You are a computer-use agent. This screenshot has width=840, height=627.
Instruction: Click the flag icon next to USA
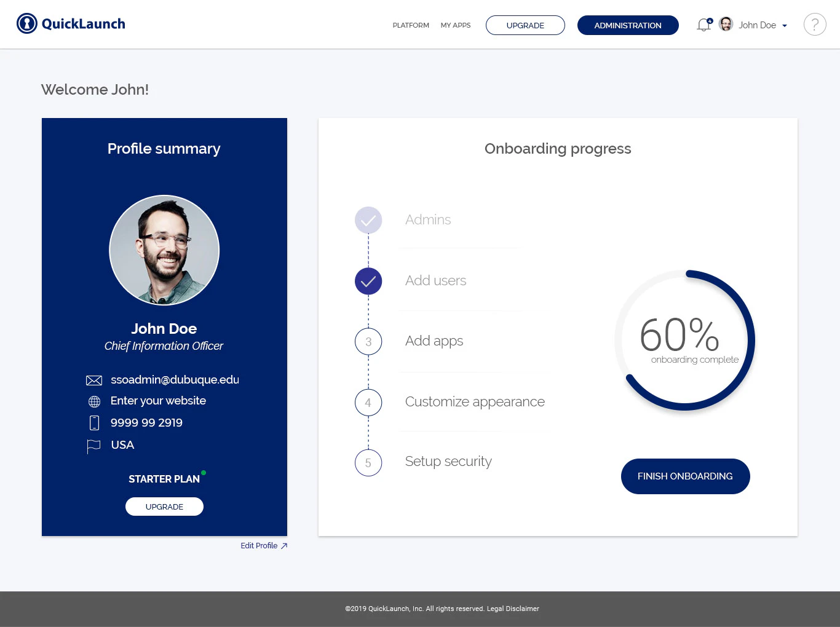point(93,446)
